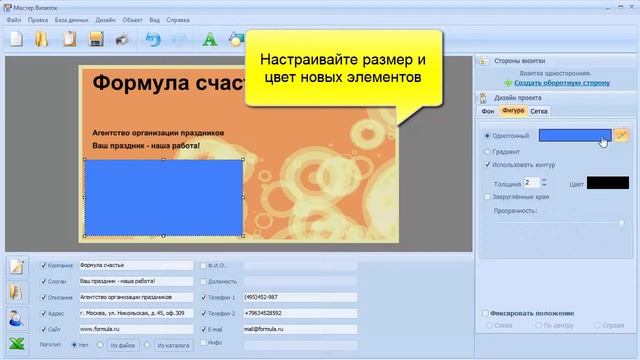Toggle the E-mail checkbox
The image size is (640, 360).
pyautogui.click(x=203, y=329)
